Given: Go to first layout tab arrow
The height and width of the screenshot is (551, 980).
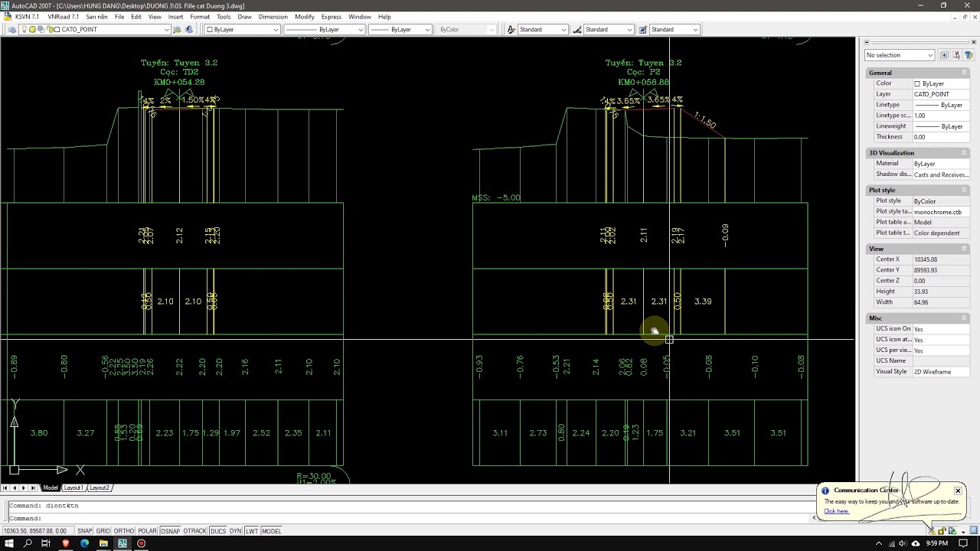Looking at the screenshot, I should (x=5, y=487).
